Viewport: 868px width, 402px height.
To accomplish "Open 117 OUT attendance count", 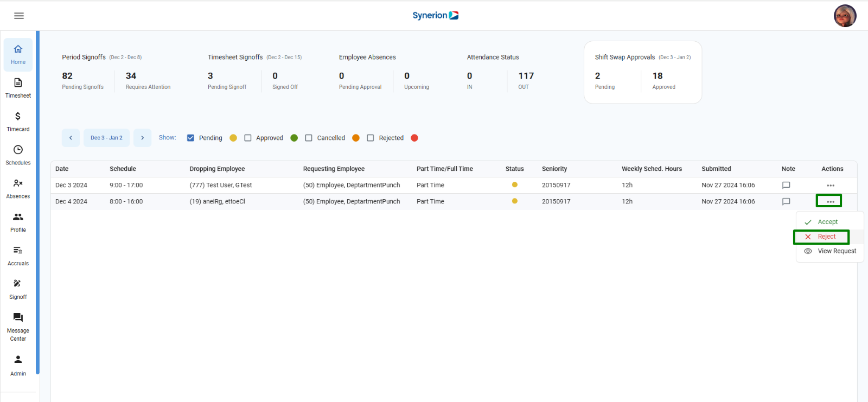I will (x=526, y=80).
